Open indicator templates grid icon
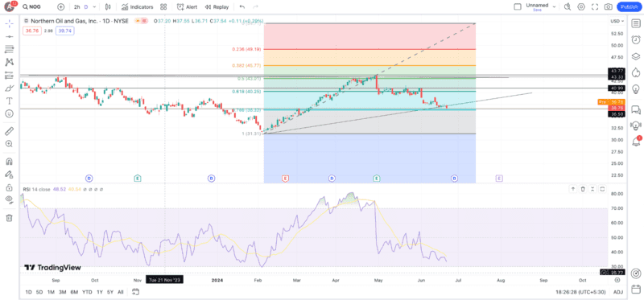The height and width of the screenshot is (300, 644). pos(163,7)
